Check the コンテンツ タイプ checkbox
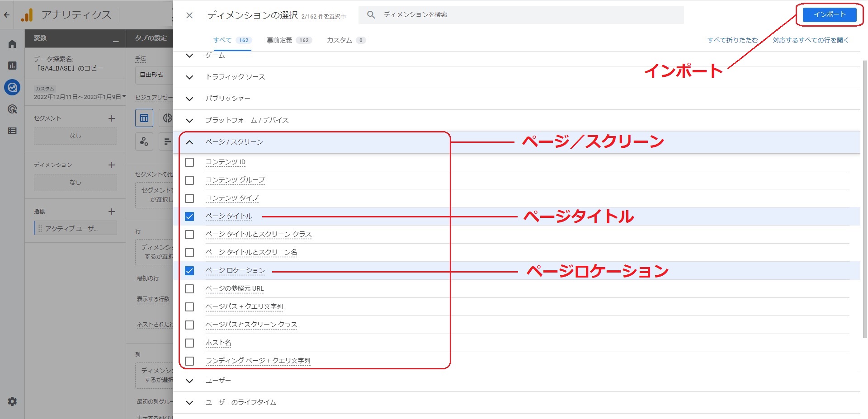 (x=189, y=198)
